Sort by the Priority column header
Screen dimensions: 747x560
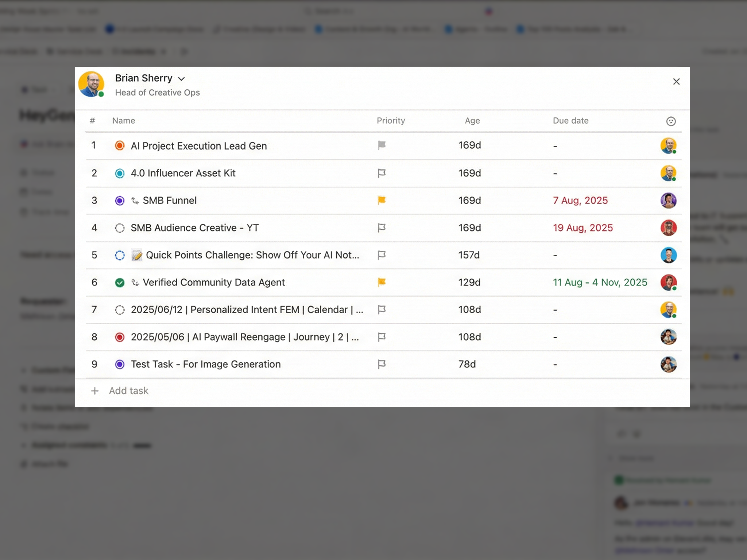click(x=391, y=121)
